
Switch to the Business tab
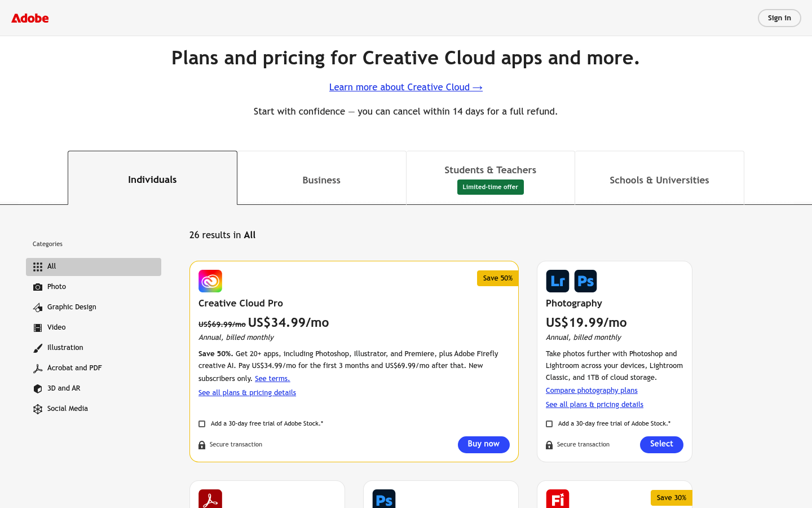[x=321, y=178]
